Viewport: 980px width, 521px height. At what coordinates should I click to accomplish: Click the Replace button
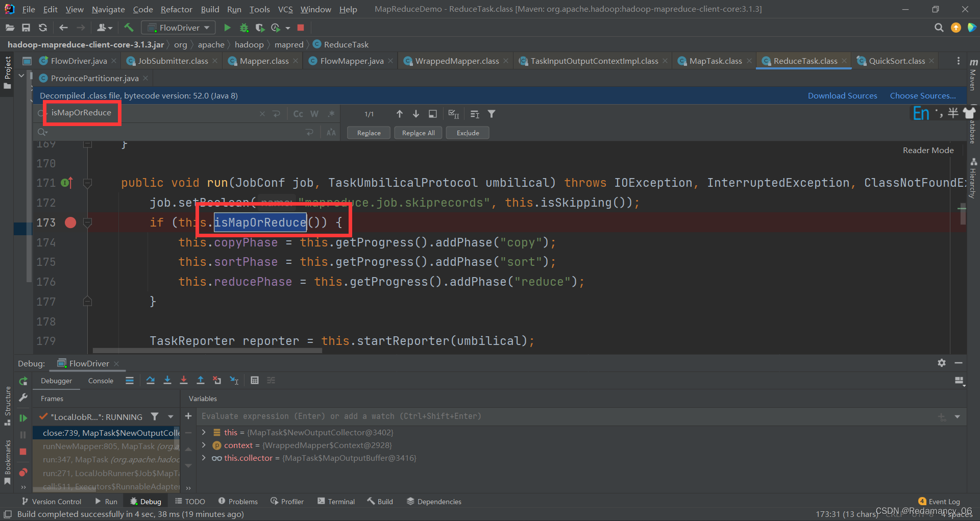[369, 133]
